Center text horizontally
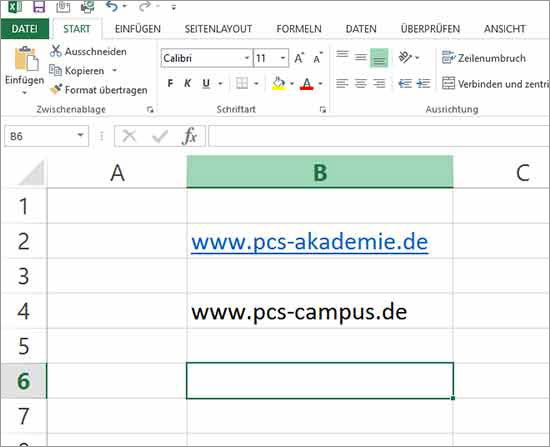This screenshot has width=550, height=447. pyautogui.click(x=361, y=84)
